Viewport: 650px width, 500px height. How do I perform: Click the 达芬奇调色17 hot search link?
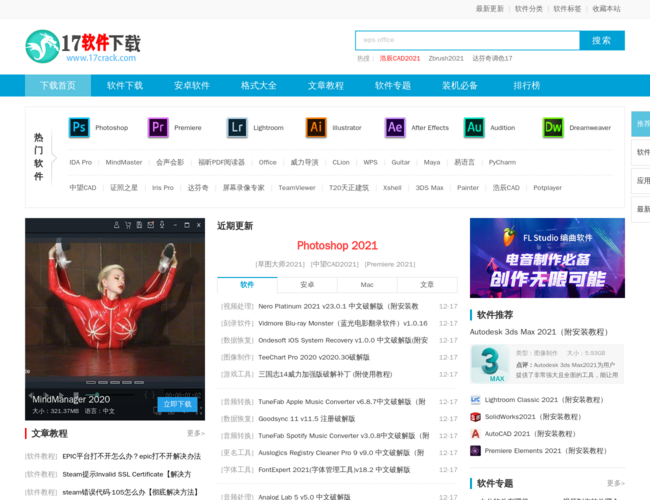pos(492,58)
